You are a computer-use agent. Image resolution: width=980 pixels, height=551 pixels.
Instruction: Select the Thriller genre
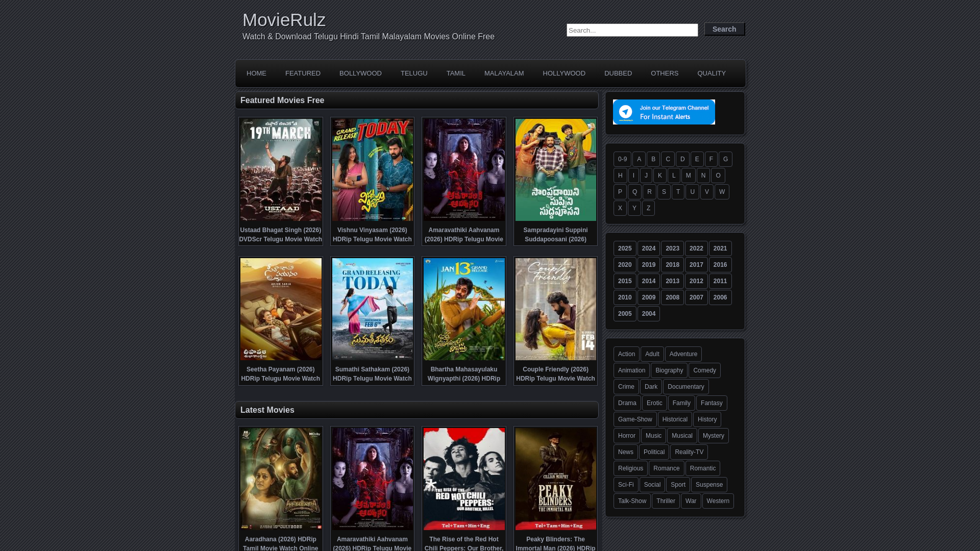pyautogui.click(x=666, y=501)
